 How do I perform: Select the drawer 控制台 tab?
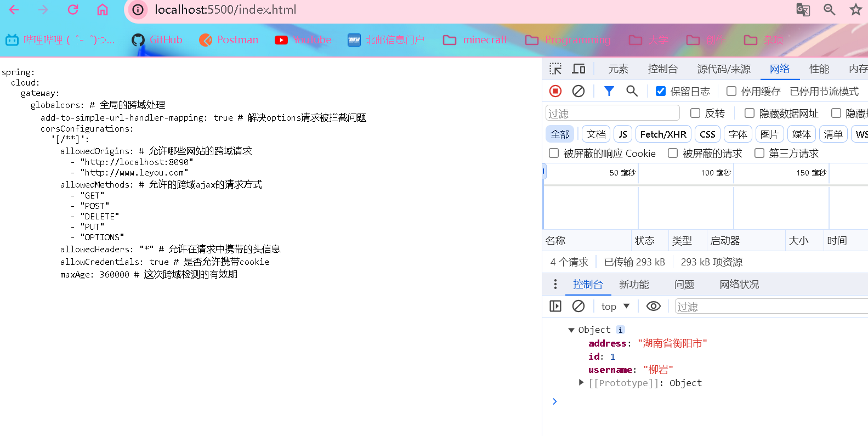tap(588, 284)
